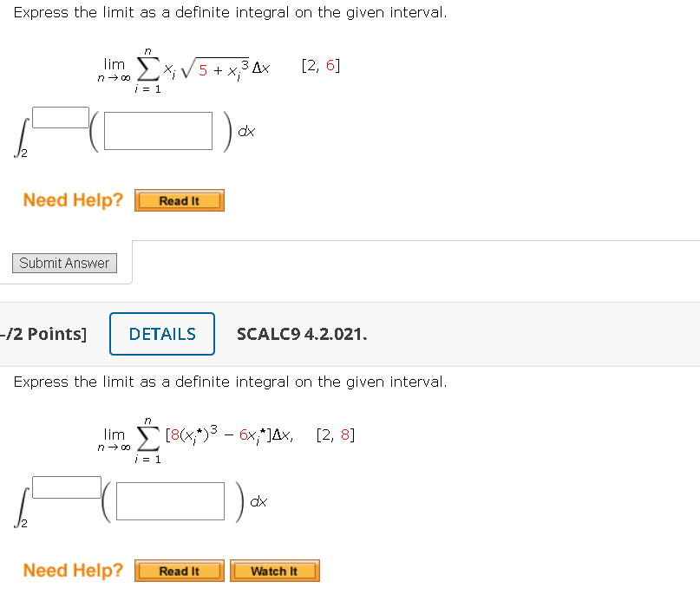Click the upper limit box of the first integral
Screen dimensions: 700x601
click(60, 116)
